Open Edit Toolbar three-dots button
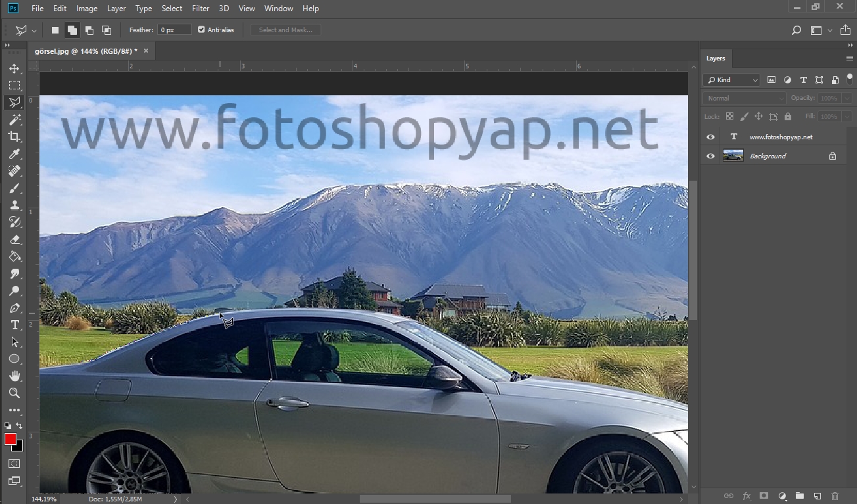Viewport: 857px width, 504px height. tap(14, 410)
